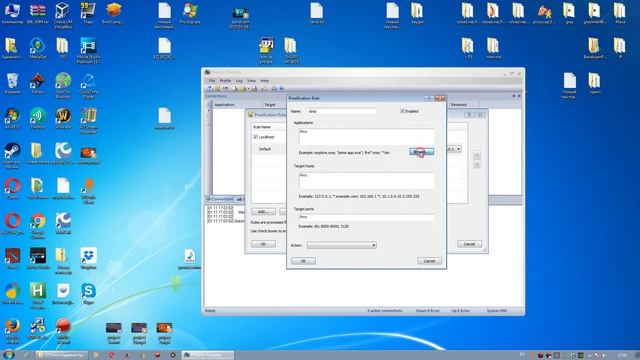The image size is (640, 360).
Task: Click inside the Target hosts text box
Action: click(367, 180)
